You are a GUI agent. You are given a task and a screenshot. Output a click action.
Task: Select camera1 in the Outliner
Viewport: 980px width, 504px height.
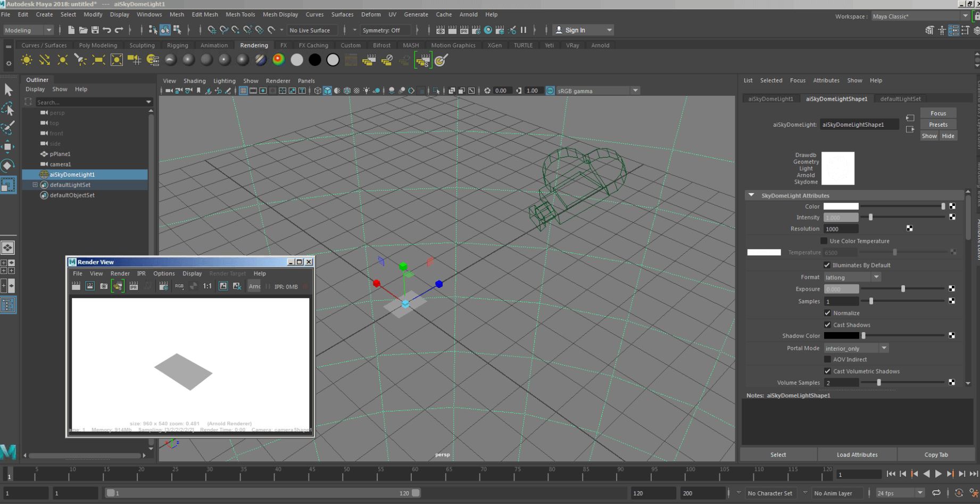pyautogui.click(x=60, y=164)
